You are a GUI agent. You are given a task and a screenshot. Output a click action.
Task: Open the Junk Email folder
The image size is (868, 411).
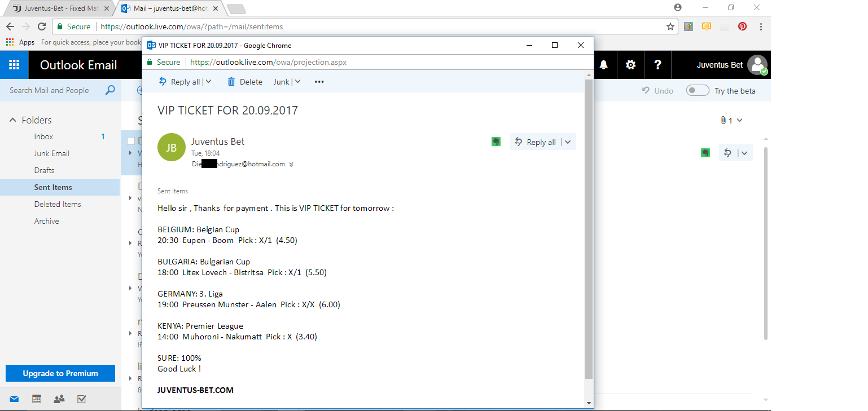[51, 153]
